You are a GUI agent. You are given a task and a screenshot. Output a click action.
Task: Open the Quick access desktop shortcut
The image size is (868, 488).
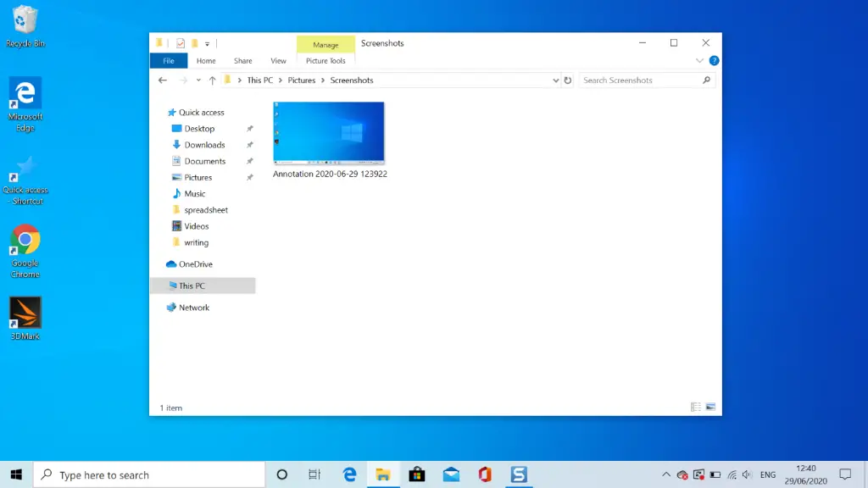pos(25,180)
